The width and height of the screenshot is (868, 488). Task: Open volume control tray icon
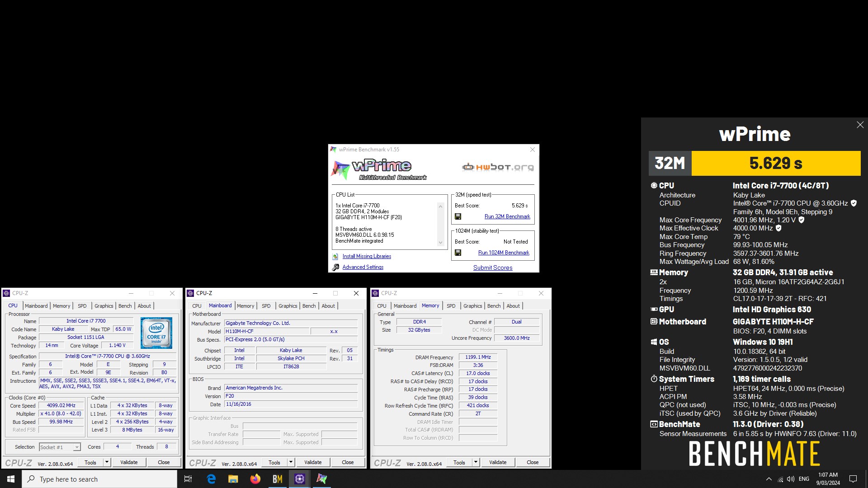click(x=791, y=479)
